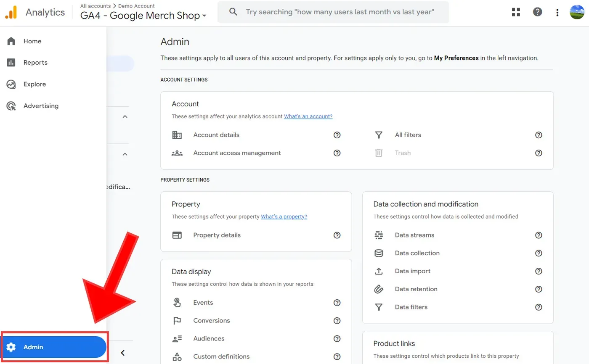589x364 pixels.
Task: Click the user profile avatar
Action: [x=577, y=12]
